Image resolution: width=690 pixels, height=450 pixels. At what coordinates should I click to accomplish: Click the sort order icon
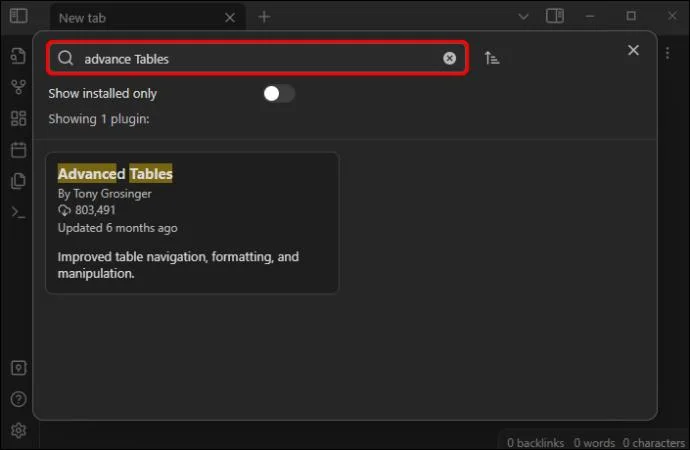tap(492, 58)
